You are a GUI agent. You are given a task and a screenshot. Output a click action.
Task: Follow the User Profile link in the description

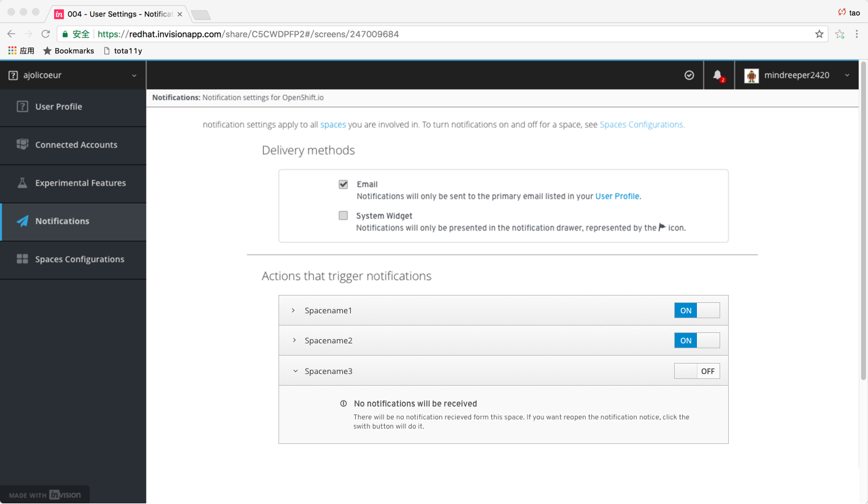[617, 196]
